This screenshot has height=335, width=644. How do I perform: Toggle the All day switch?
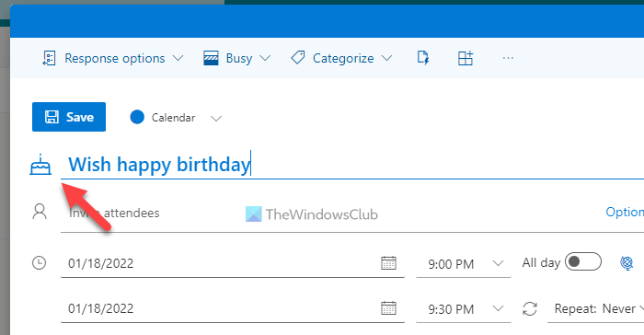point(582,261)
